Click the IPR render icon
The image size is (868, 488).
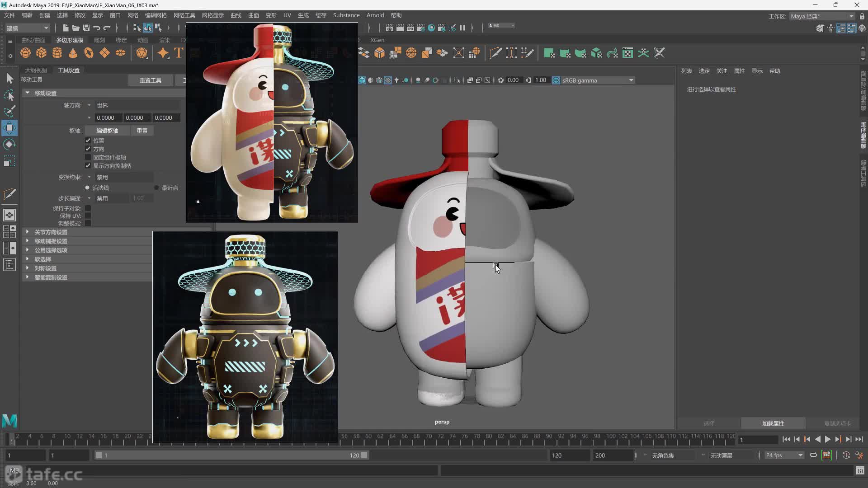[410, 28]
